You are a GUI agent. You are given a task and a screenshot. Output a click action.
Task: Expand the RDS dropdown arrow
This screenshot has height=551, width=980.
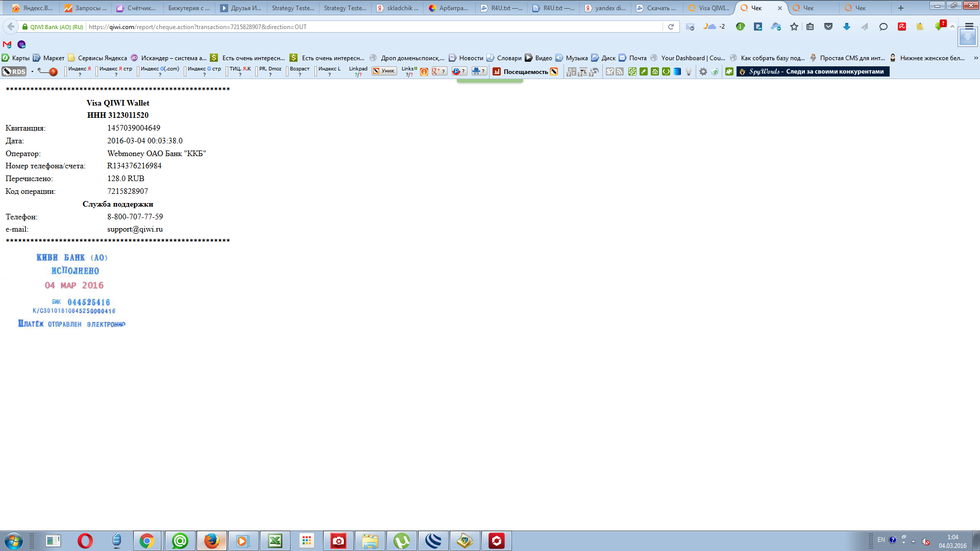point(32,72)
